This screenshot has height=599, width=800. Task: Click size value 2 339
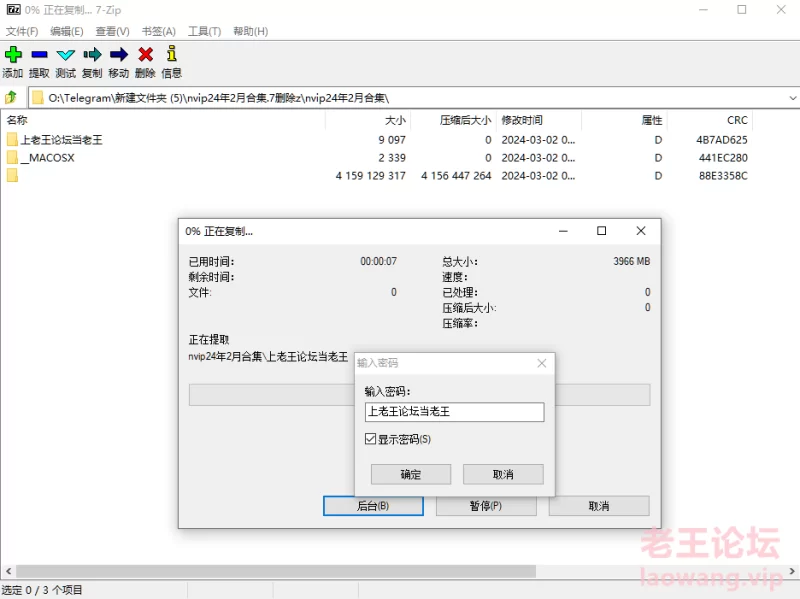pyautogui.click(x=392, y=158)
